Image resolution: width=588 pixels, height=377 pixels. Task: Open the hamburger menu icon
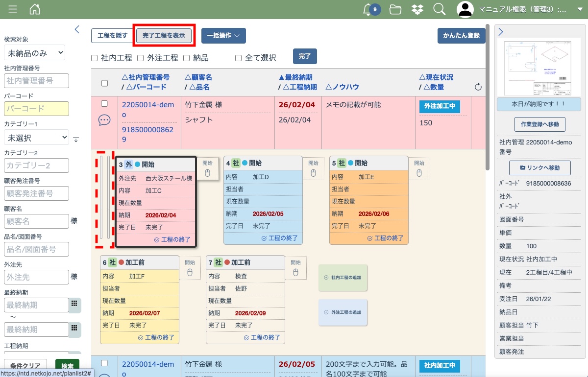(x=13, y=9)
